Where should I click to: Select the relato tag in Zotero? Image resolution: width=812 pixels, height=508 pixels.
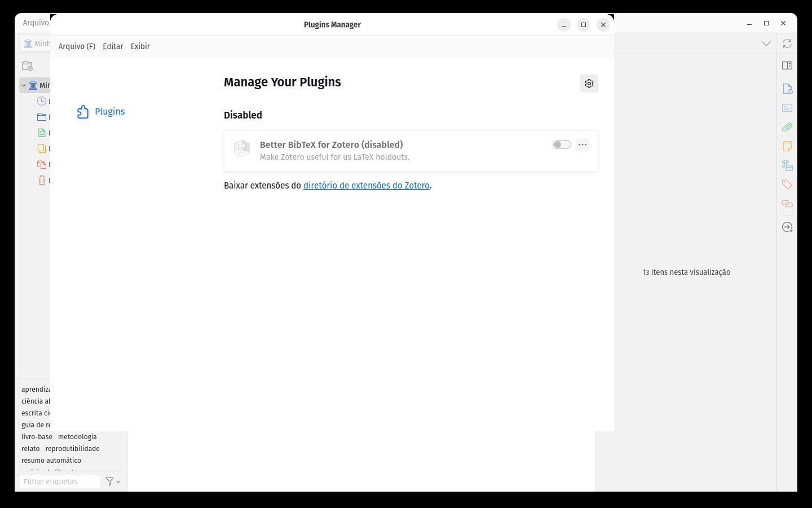[30, 449]
